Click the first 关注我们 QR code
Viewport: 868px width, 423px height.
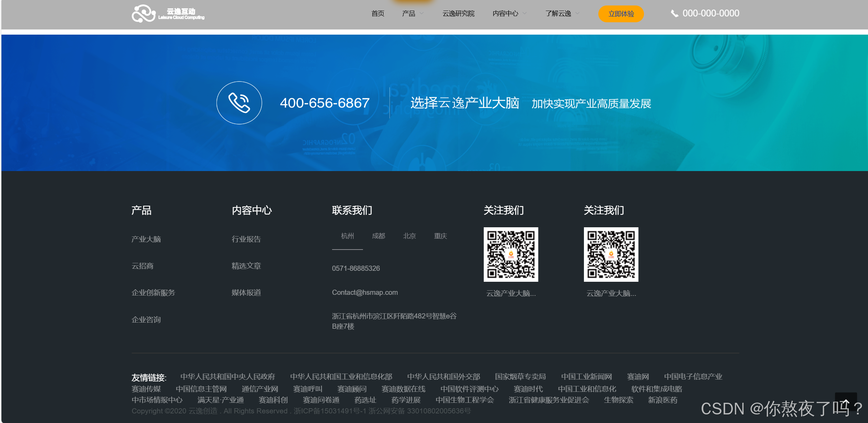point(511,254)
